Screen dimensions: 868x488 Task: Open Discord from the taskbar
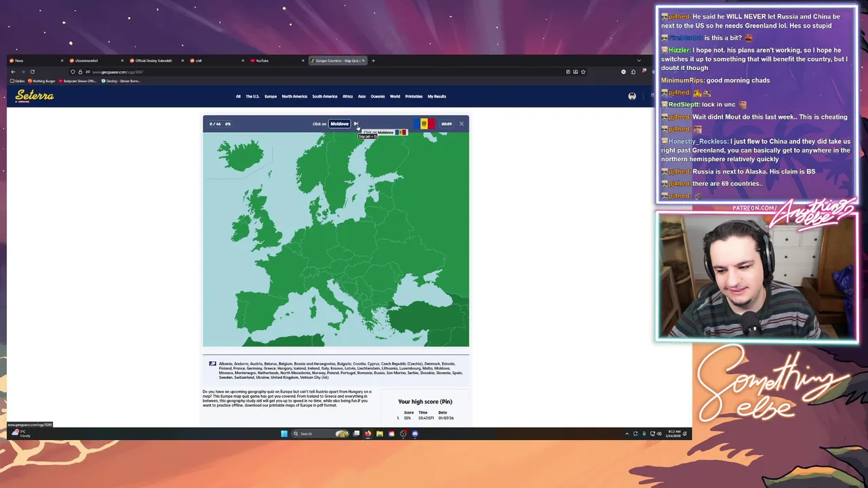pyautogui.click(x=415, y=434)
